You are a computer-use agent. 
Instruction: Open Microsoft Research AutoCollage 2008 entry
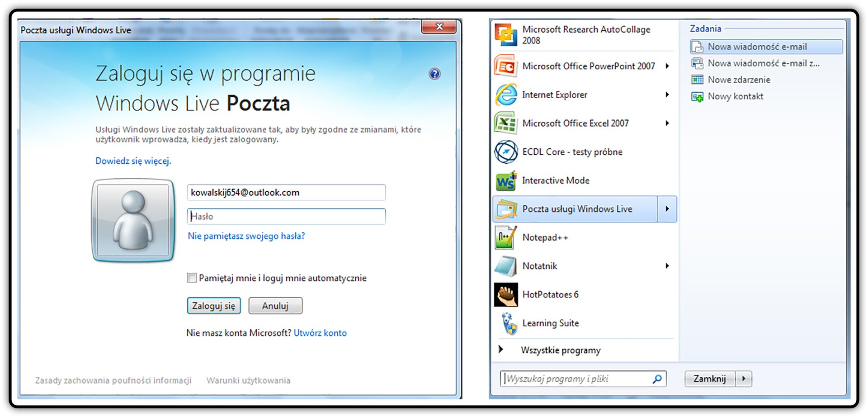[x=584, y=35]
